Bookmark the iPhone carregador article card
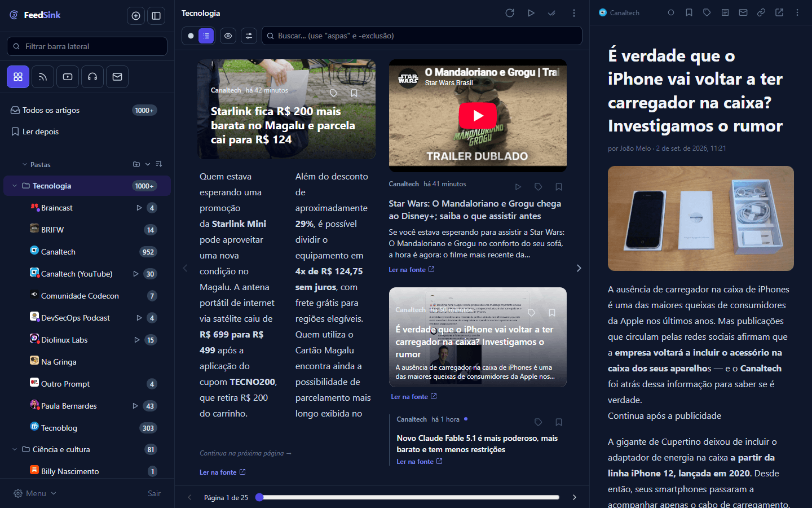Image resolution: width=812 pixels, height=508 pixels. tap(552, 313)
